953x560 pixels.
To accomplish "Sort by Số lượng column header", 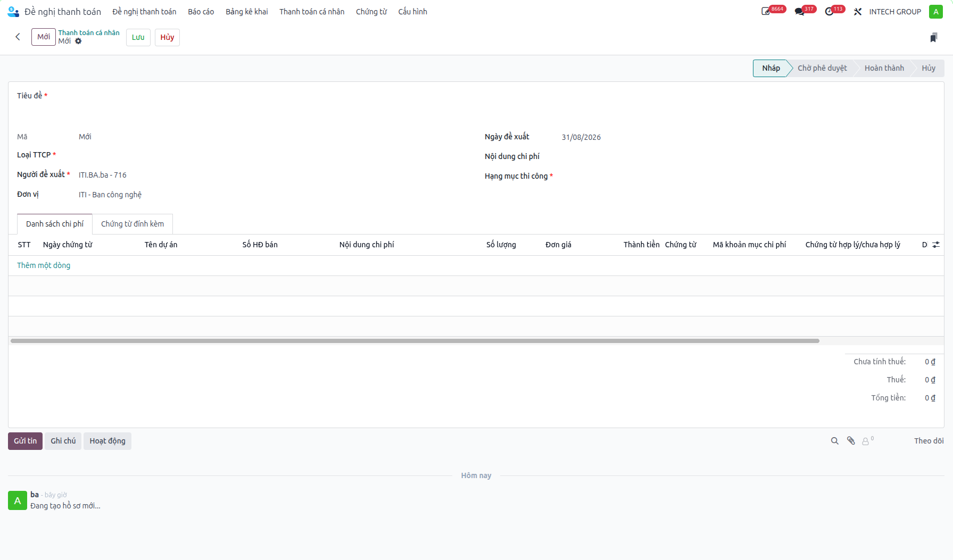I will tap(501, 245).
